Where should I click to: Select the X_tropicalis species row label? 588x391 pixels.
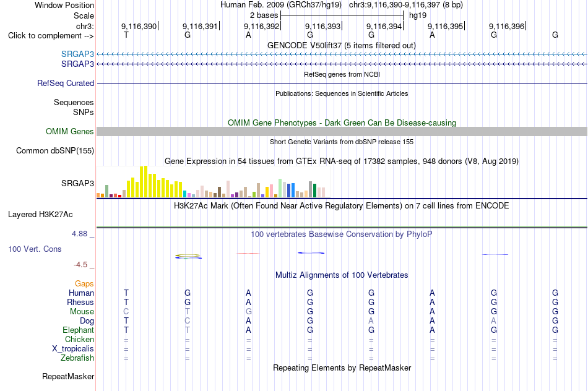coord(73,349)
